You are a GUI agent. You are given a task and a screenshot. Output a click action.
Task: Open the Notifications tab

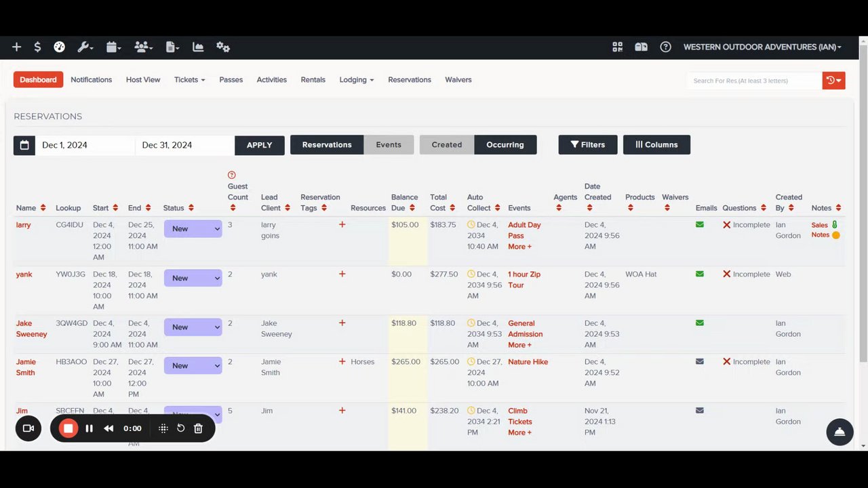pyautogui.click(x=91, y=80)
